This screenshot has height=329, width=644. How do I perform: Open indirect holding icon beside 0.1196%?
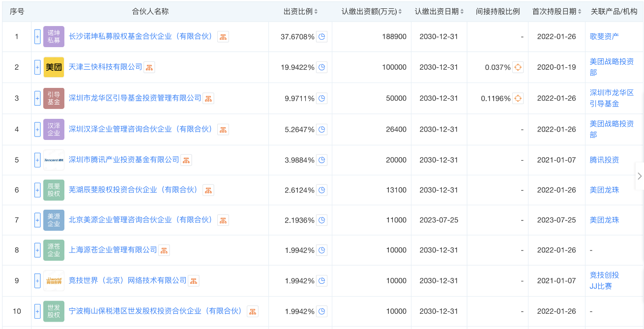[x=518, y=98]
